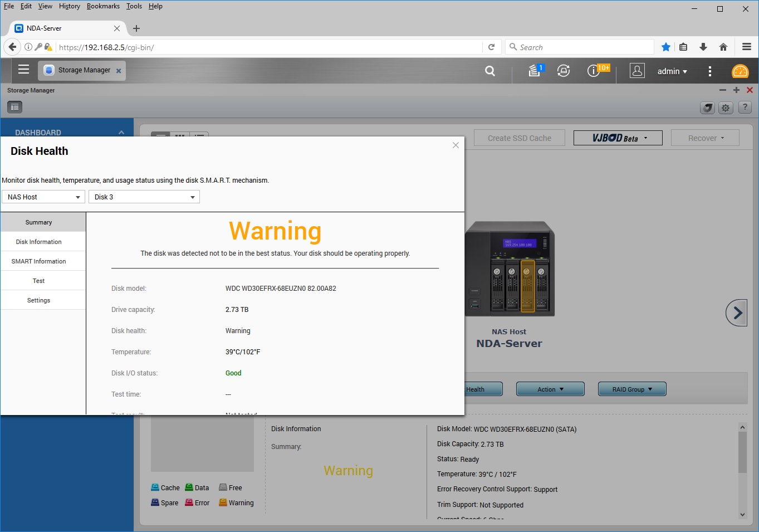Open the QTS search magnifier

coord(490,71)
